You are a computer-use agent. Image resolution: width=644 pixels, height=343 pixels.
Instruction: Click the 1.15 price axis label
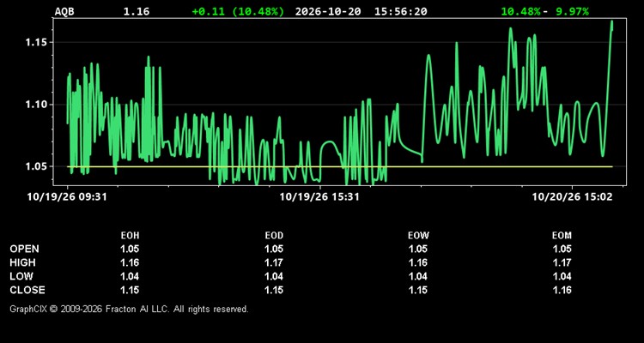coord(36,43)
